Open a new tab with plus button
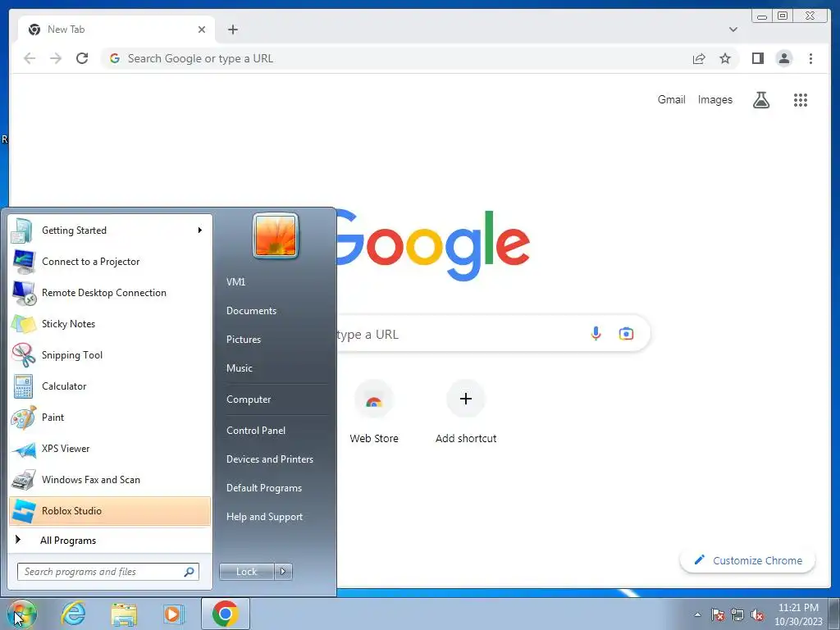 232,30
